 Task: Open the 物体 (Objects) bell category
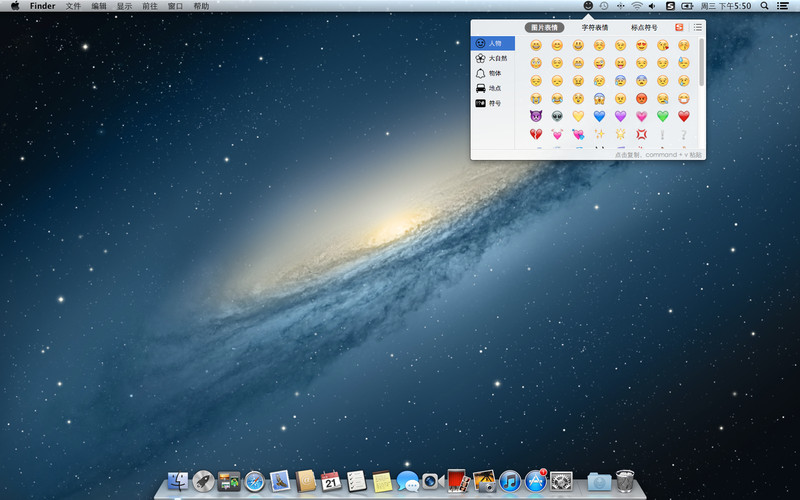[x=491, y=73]
